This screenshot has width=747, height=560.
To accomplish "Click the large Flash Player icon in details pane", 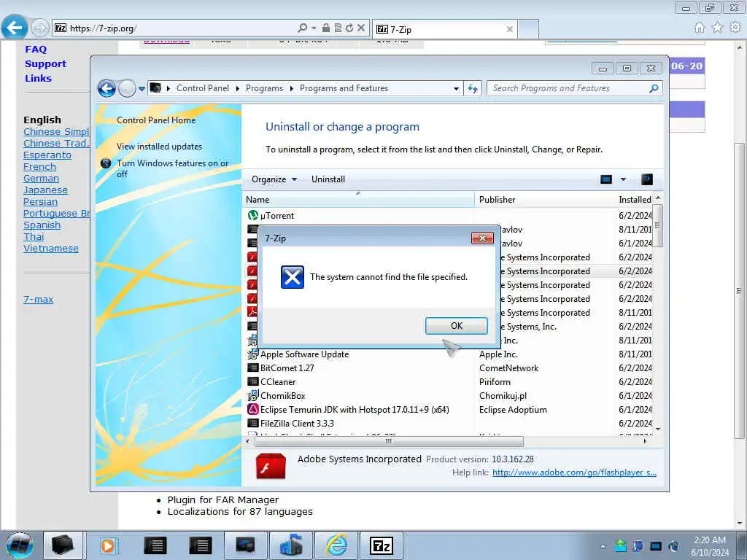I will (271, 466).
